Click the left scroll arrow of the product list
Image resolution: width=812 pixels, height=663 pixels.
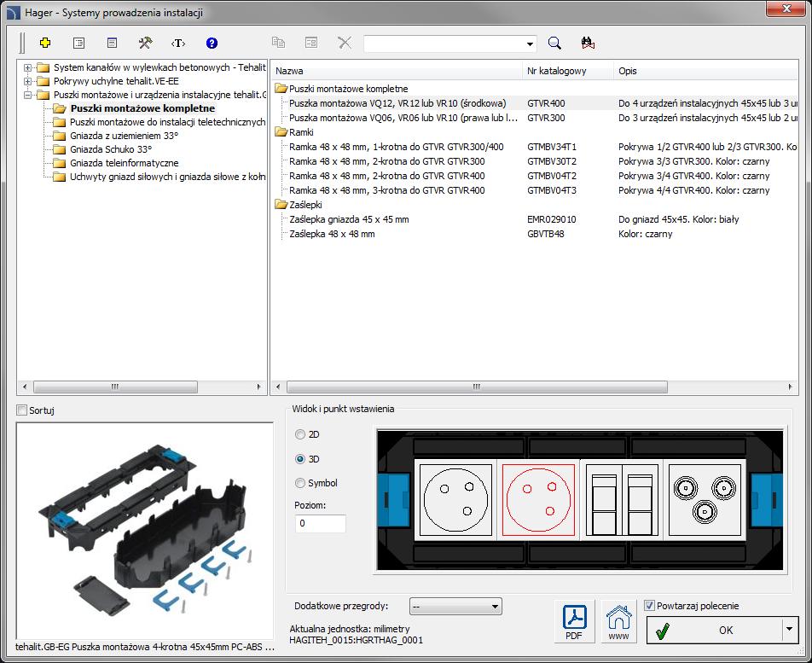click(x=278, y=387)
